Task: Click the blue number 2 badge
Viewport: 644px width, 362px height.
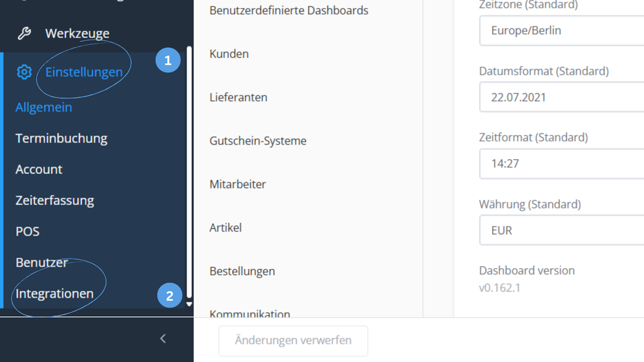Action: click(170, 296)
